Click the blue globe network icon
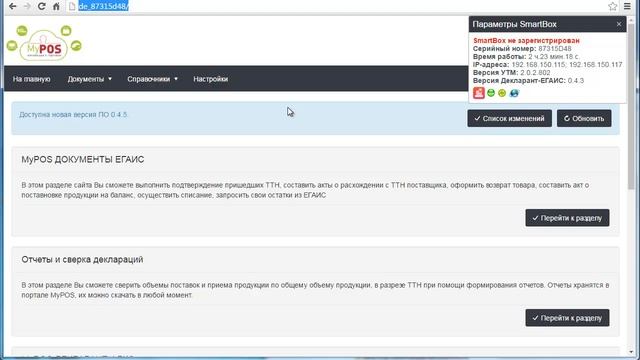 [514, 93]
